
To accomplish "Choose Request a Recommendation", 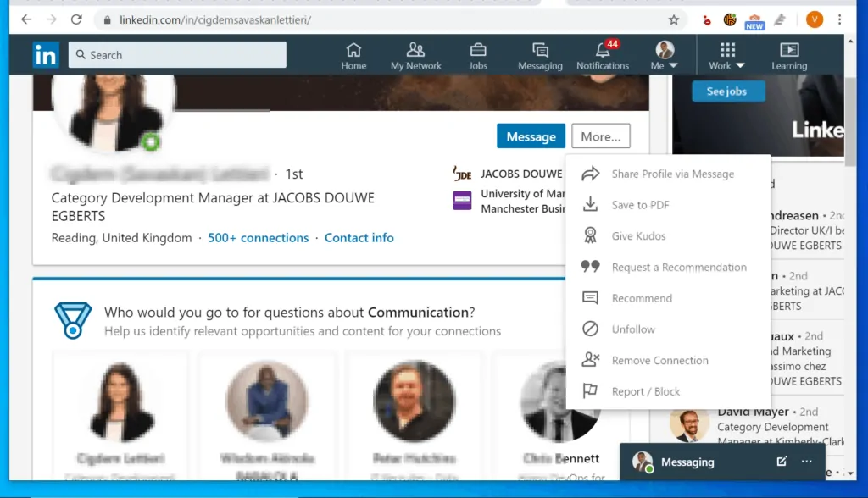I will pos(668,268).
